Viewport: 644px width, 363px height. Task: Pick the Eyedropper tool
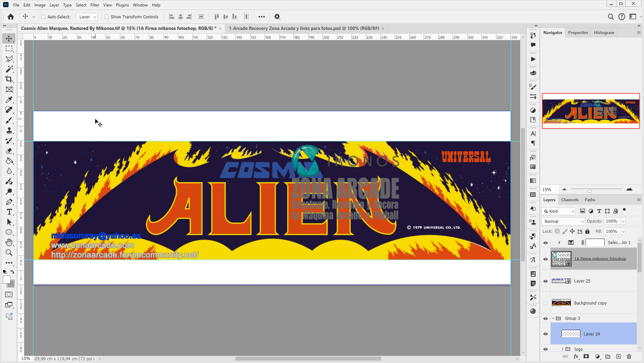pyautogui.click(x=9, y=100)
